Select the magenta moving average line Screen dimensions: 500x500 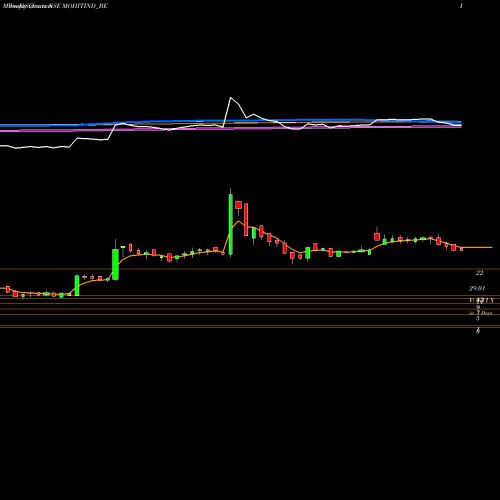click(231, 129)
